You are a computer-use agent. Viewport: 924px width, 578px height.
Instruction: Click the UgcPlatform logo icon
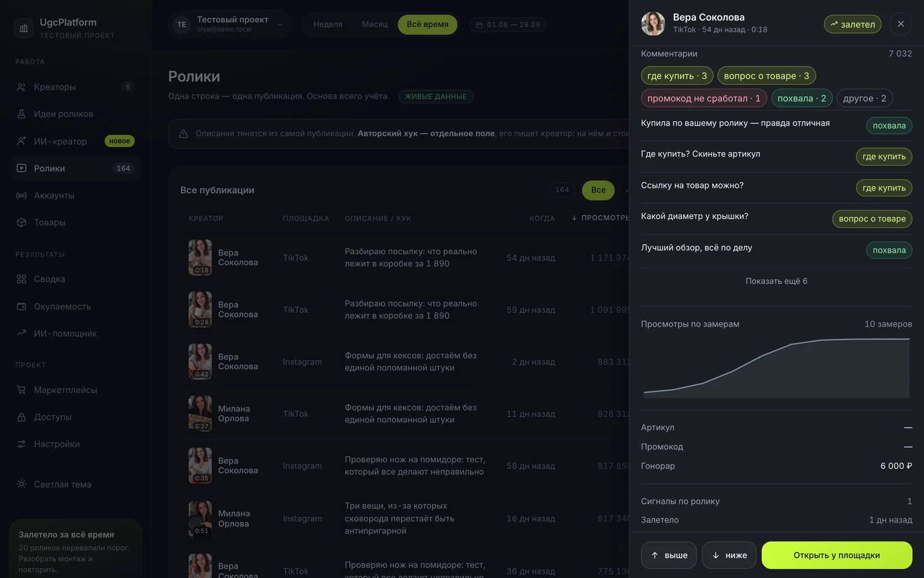(x=23, y=28)
